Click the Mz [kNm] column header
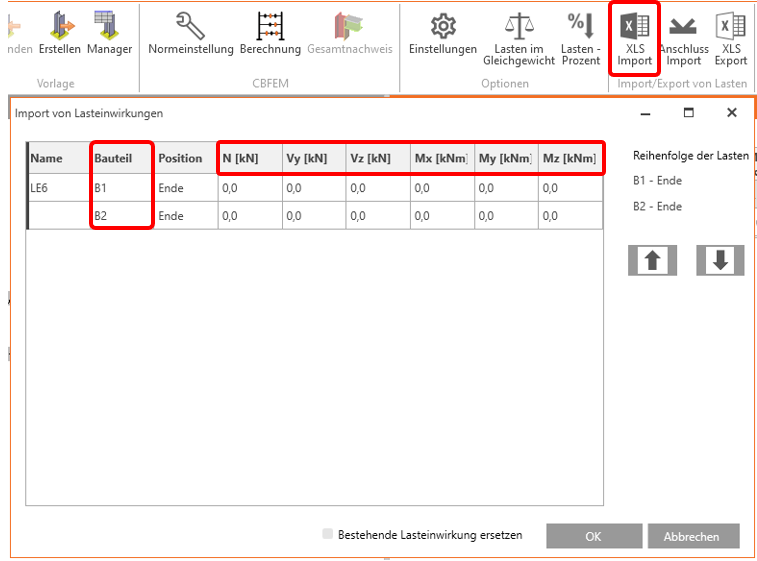The width and height of the screenshot is (757, 561). click(571, 158)
